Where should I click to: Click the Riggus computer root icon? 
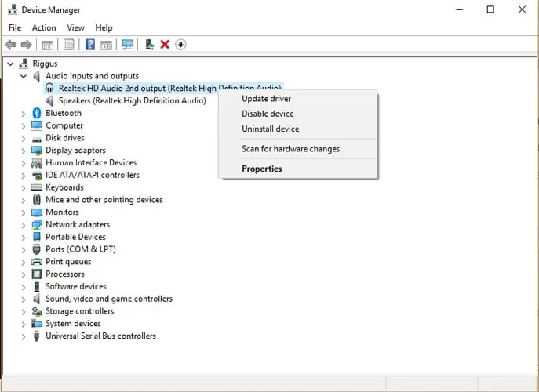coord(24,64)
